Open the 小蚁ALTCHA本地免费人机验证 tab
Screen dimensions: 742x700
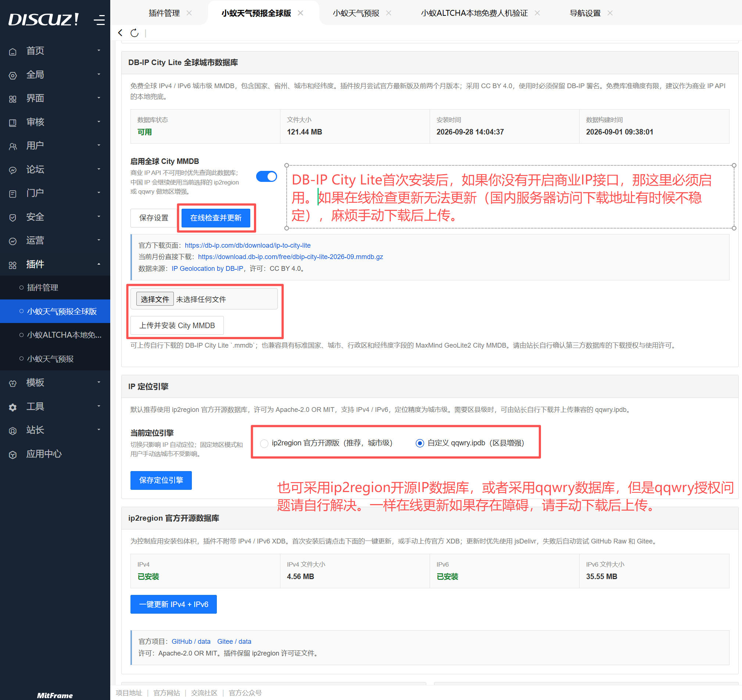pyautogui.click(x=474, y=13)
